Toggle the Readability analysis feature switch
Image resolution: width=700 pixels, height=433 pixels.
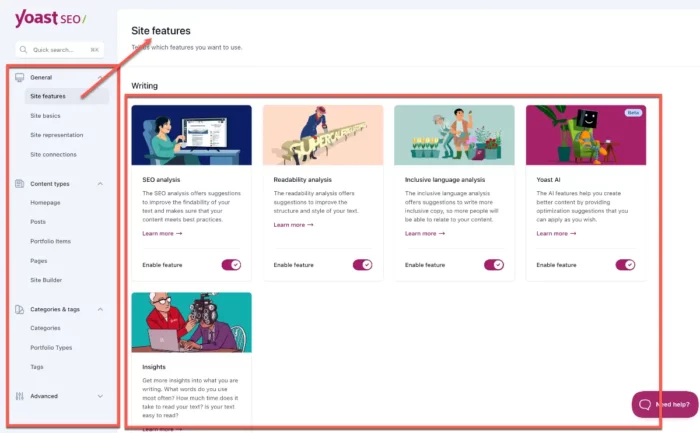click(x=362, y=265)
